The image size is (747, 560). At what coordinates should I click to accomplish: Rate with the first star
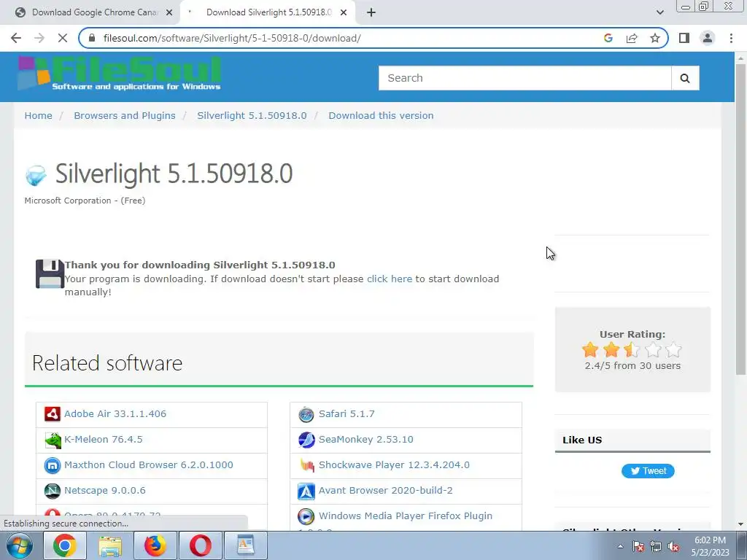point(590,350)
